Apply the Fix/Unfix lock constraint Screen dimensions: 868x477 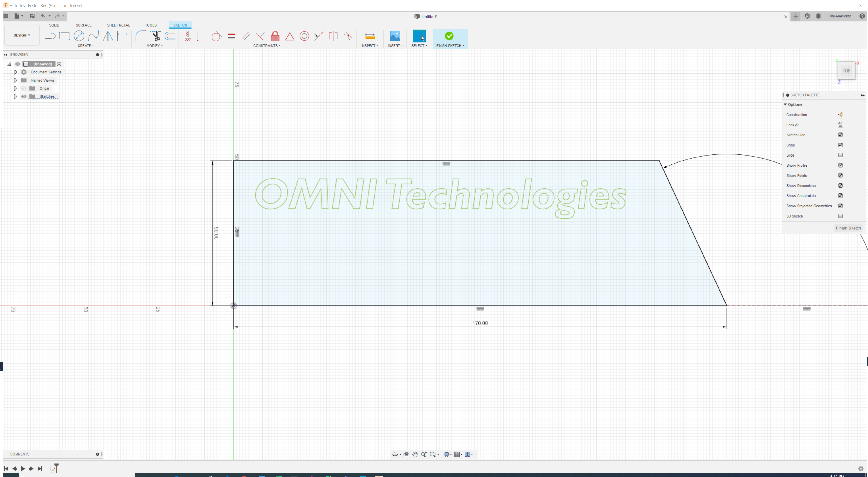(x=275, y=36)
